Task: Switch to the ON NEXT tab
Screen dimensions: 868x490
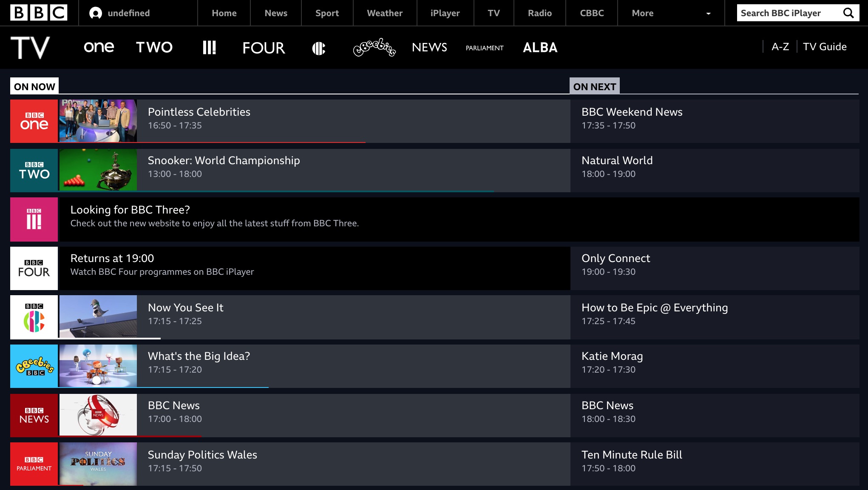Action: [595, 86]
